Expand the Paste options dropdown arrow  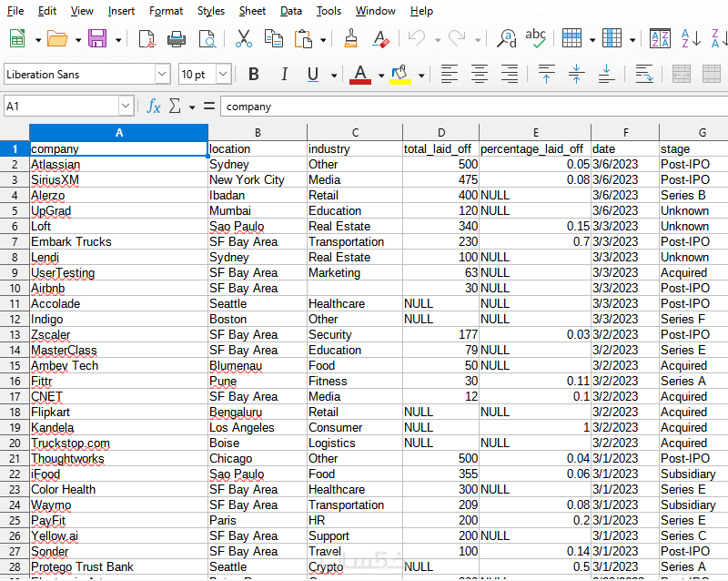click(x=323, y=40)
